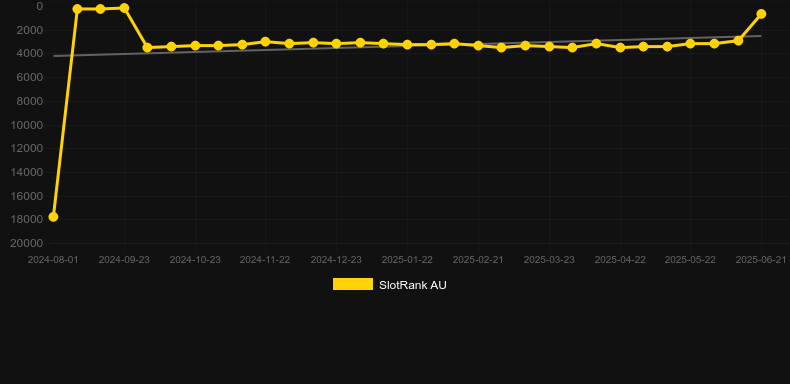790x384 pixels.
Task: Click the 20000 y-axis label
Action: click(x=26, y=243)
